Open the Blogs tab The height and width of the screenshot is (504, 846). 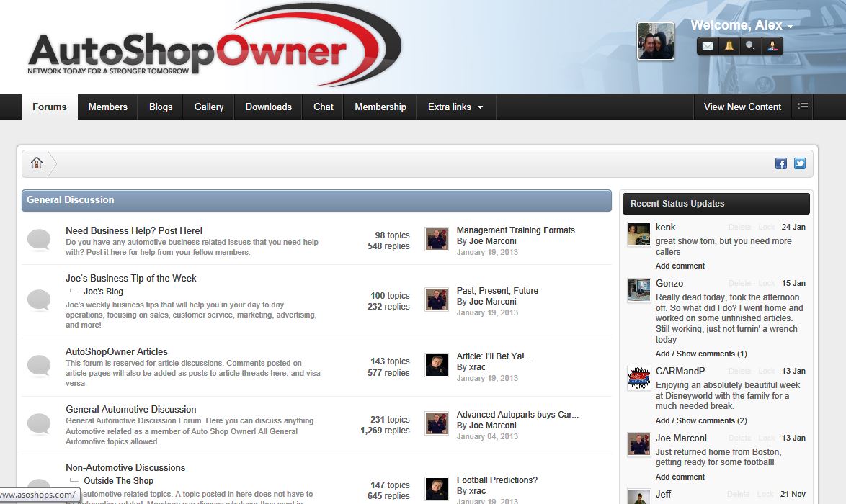[x=161, y=107]
